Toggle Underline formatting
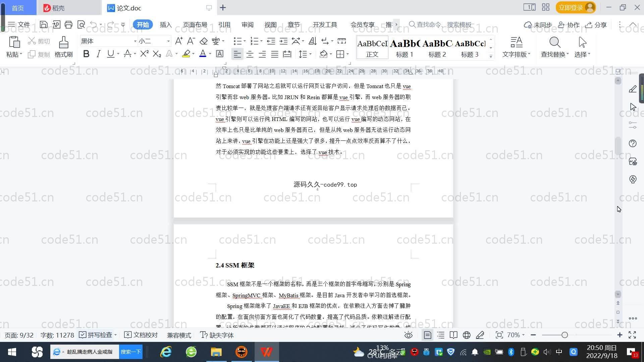Screen dimensions: 644x362 (x=110, y=54)
